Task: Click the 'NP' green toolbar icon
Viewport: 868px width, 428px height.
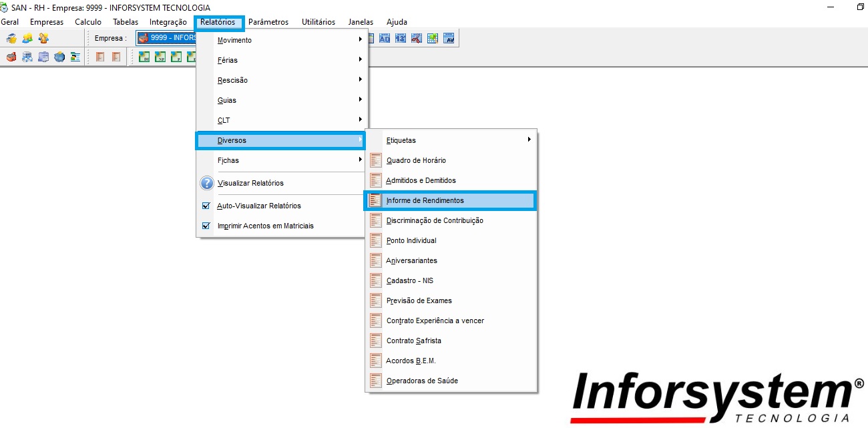Action: point(160,57)
